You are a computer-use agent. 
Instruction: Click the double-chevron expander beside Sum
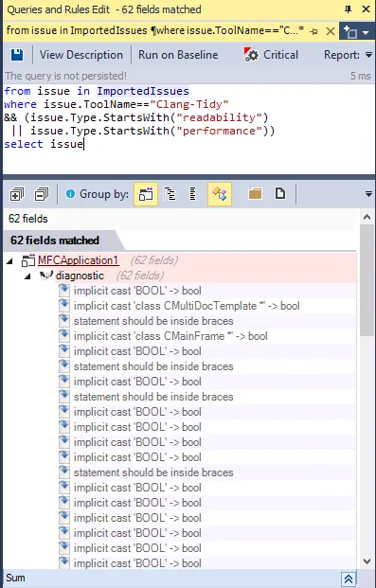pos(349,579)
